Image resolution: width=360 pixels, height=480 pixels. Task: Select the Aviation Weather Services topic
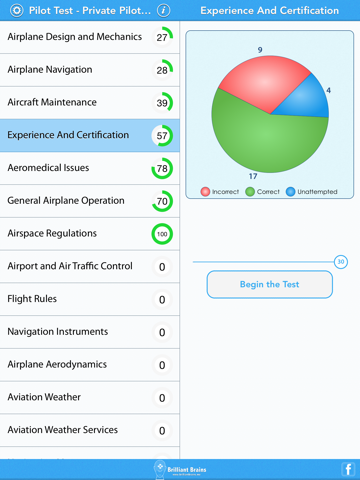coord(90,430)
